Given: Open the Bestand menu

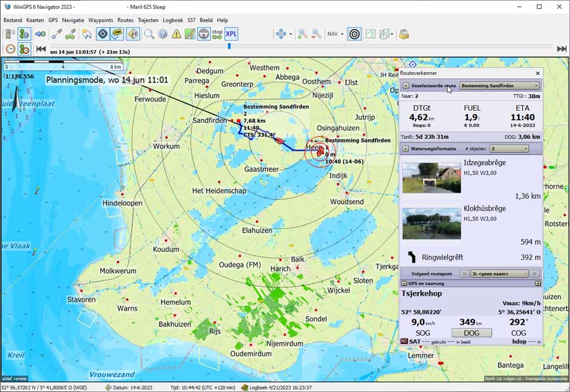Looking at the screenshot, I should click(13, 20).
